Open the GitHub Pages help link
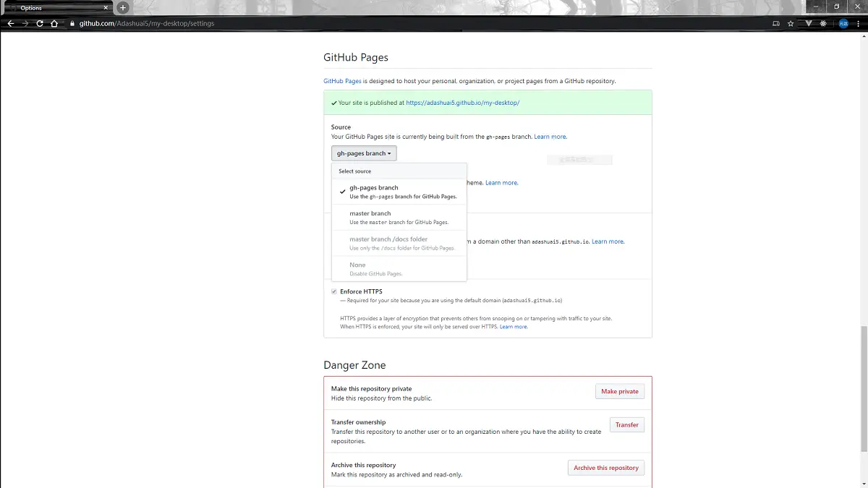Image resolution: width=868 pixels, height=488 pixels. [342, 81]
